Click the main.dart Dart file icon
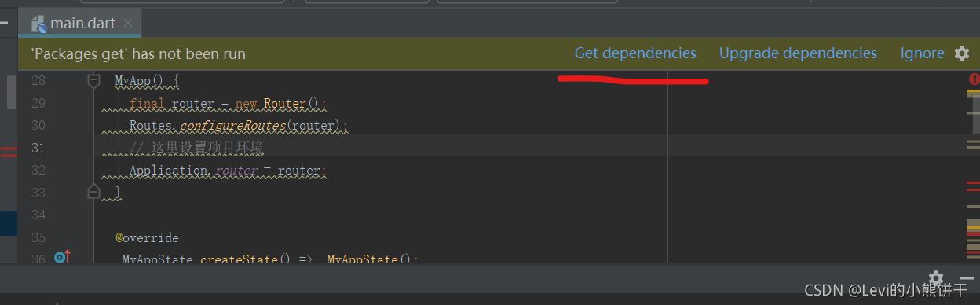Image resolution: width=980 pixels, height=305 pixels. click(x=38, y=24)
